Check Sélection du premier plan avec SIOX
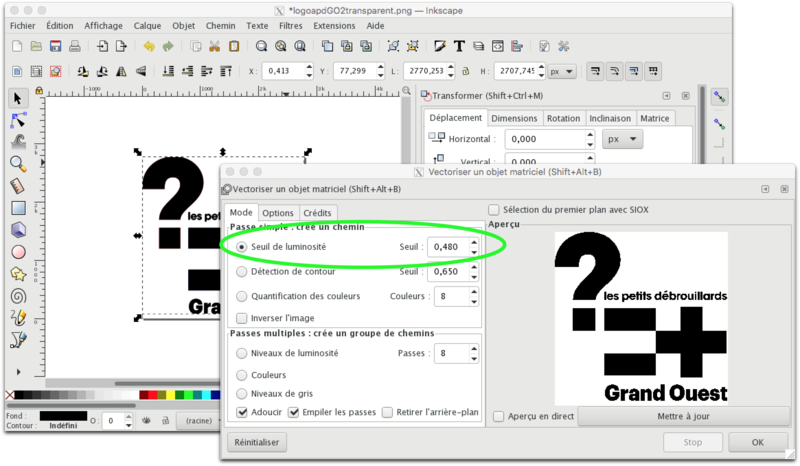Screen dimensions: 800x466 (x=493, y=210)
